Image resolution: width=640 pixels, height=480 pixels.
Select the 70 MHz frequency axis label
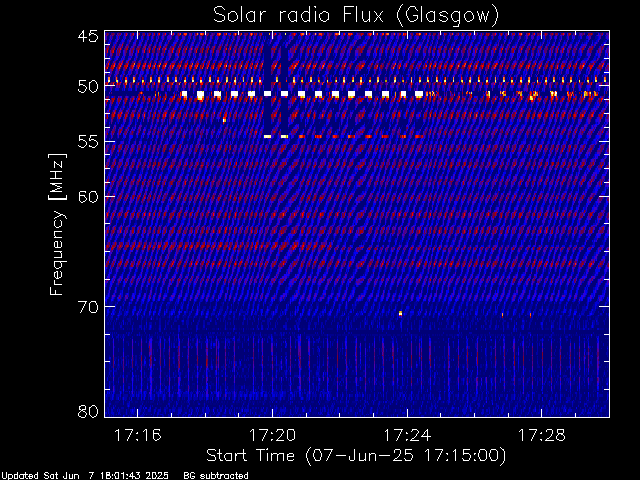tap(88, 307)
